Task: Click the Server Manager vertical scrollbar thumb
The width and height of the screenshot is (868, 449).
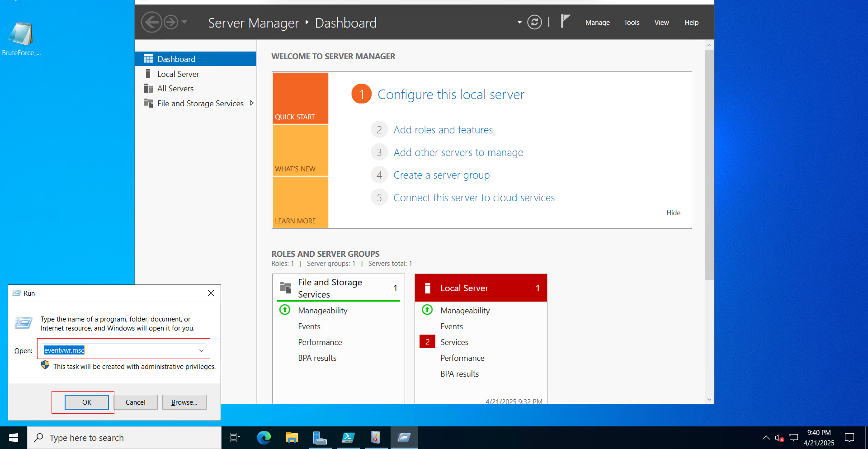Action: point(709,165)
